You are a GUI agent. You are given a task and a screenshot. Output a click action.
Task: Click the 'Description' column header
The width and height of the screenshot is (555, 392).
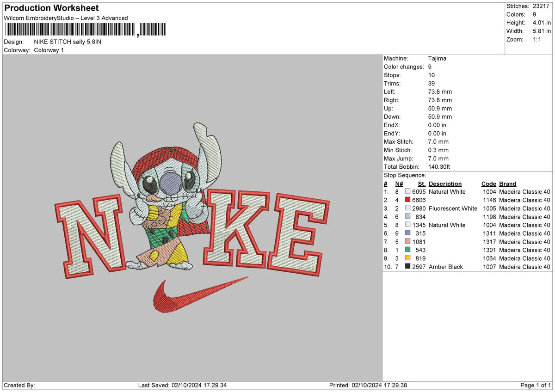(445, 184)
